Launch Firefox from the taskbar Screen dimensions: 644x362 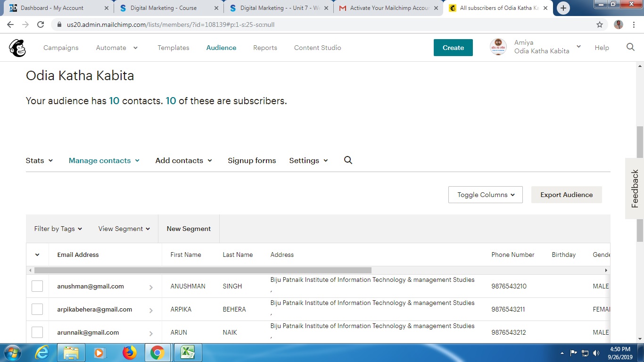(129, 353)
